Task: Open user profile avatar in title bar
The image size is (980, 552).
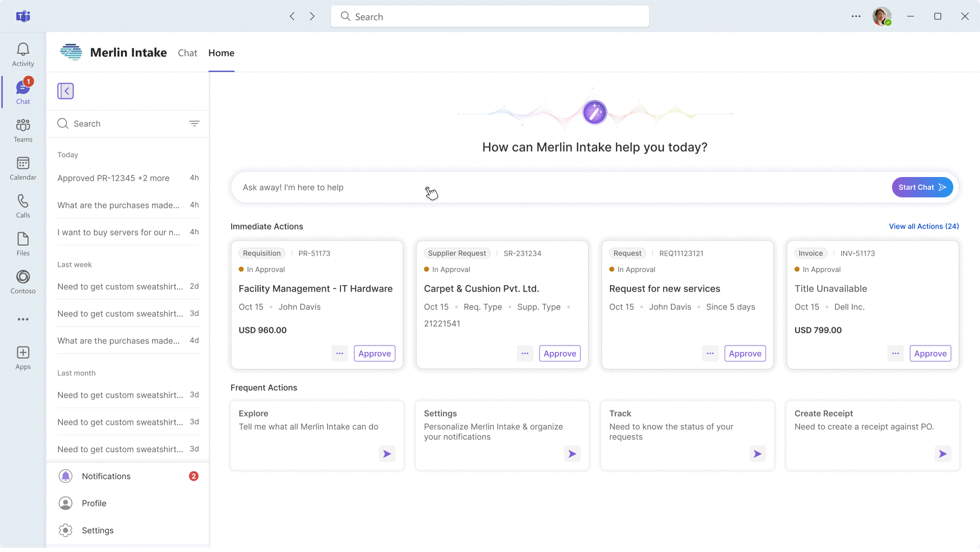Action: point(881,16)
